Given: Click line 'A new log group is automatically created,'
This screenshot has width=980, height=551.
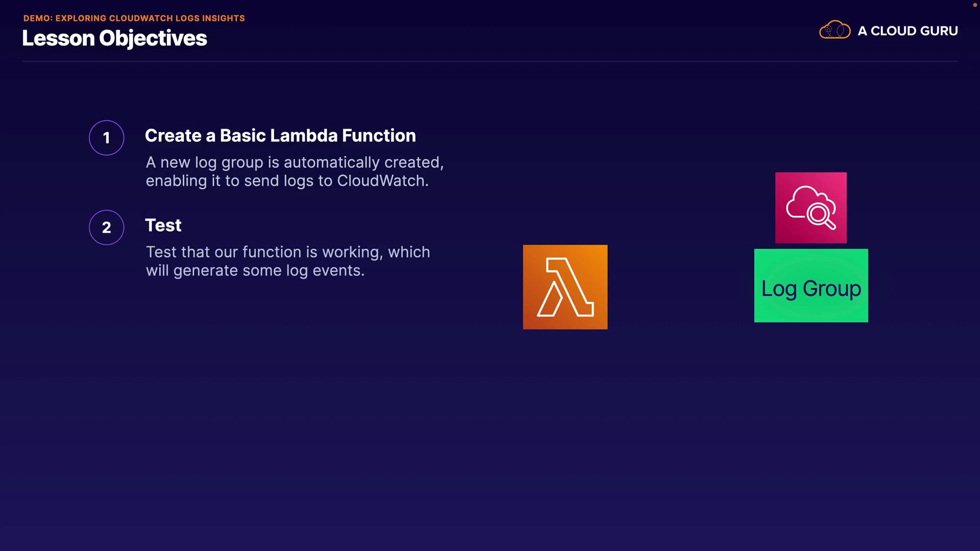Looking at the screenshot, I should (295, 163).
